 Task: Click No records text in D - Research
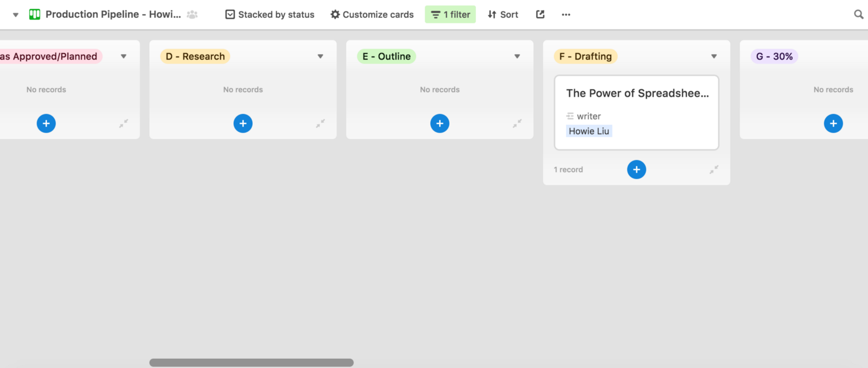[x=243, y=89]
